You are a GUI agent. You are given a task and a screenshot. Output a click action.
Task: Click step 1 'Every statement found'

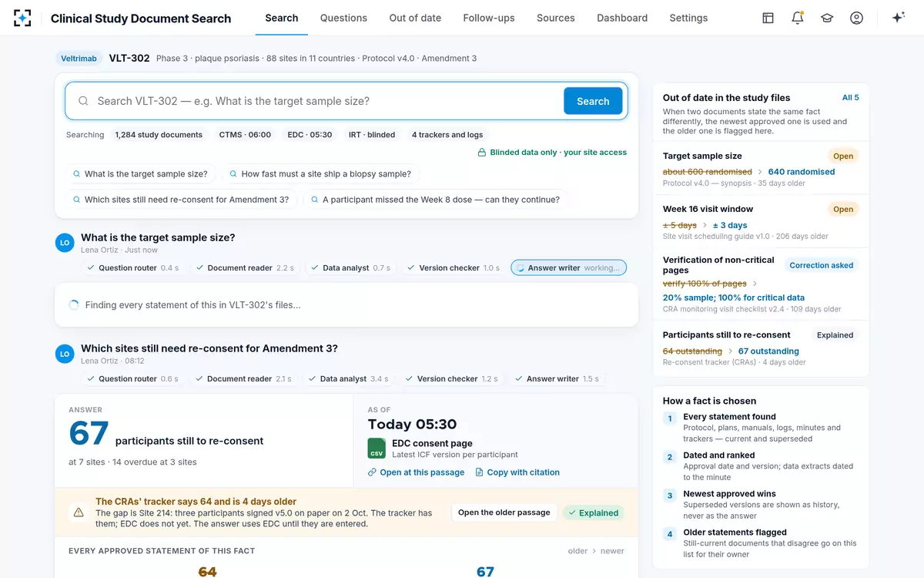tap(729, 417)
